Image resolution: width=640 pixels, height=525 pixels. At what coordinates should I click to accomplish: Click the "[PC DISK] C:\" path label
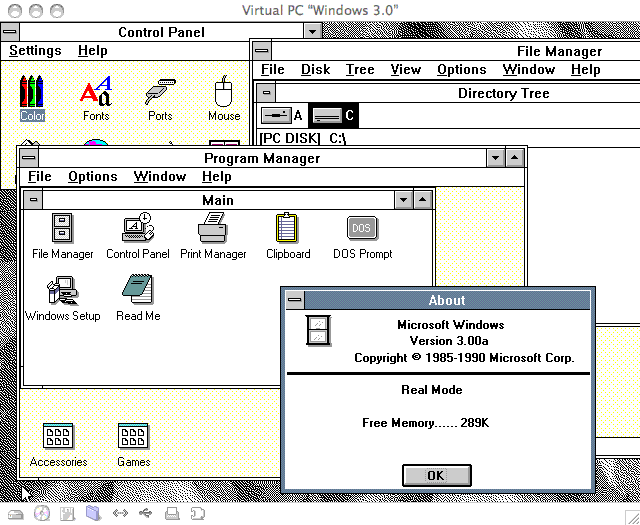pyautogui.click(x=303, y=138)
